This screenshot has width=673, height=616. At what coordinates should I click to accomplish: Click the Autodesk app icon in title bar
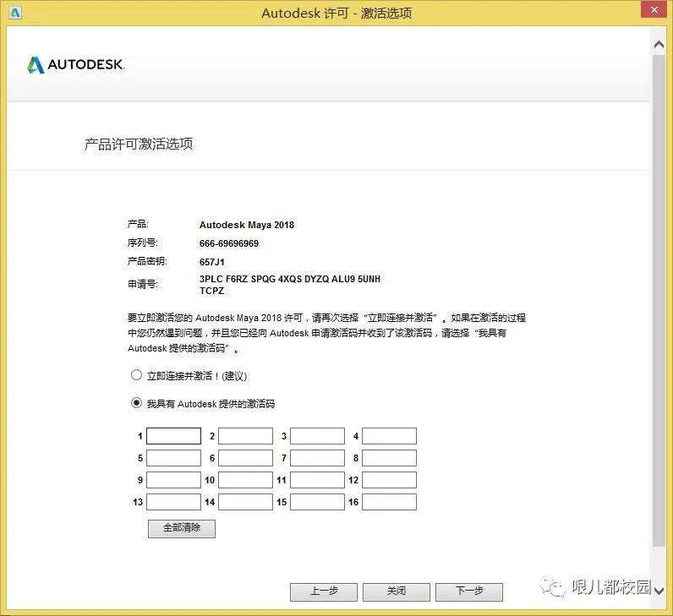click(14, 13)
